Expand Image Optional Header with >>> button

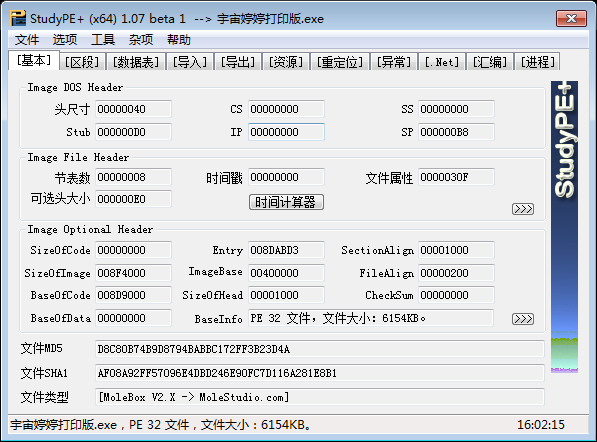click(x=523, y=319)
